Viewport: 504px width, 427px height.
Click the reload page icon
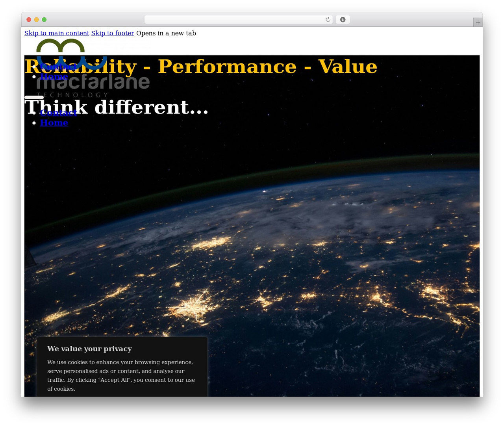point(328,20)
